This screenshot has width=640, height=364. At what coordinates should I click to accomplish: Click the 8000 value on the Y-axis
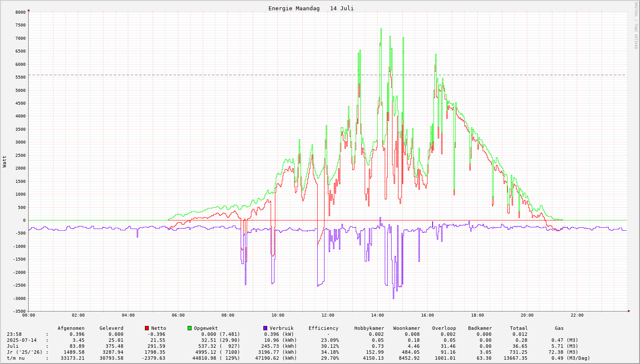click(x=21, y=12)
